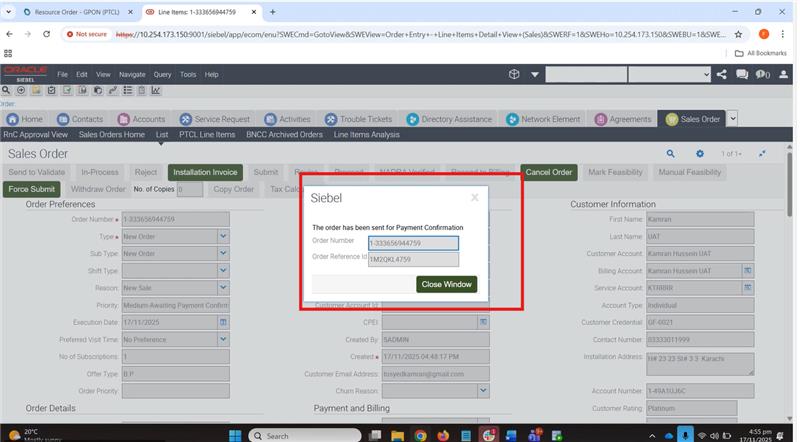This screenshot has width=800, height=442.
Task: Open the PTCL Line Items view link
Action: (207, 134)
